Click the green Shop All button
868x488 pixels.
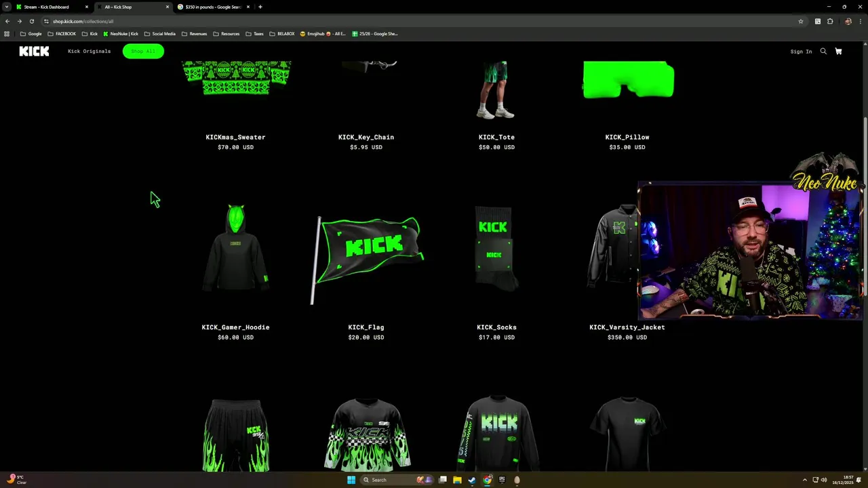pyautogui.click(x=143, y=52)
